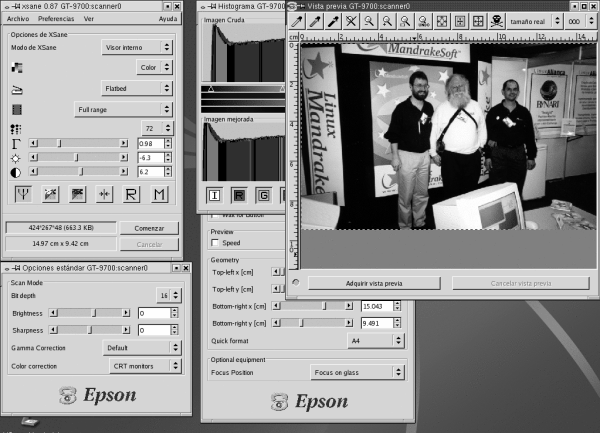Viewport: 600px width, 433px height.
Task: Open the Bit depth 16 dropdown
Action: [x=169, y=295]
